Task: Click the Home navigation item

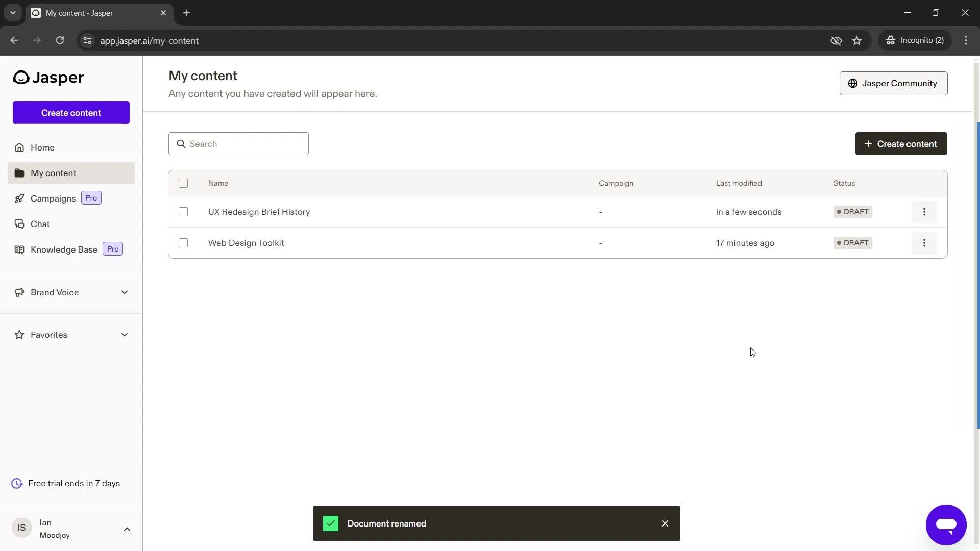Action: pos(42,147)
